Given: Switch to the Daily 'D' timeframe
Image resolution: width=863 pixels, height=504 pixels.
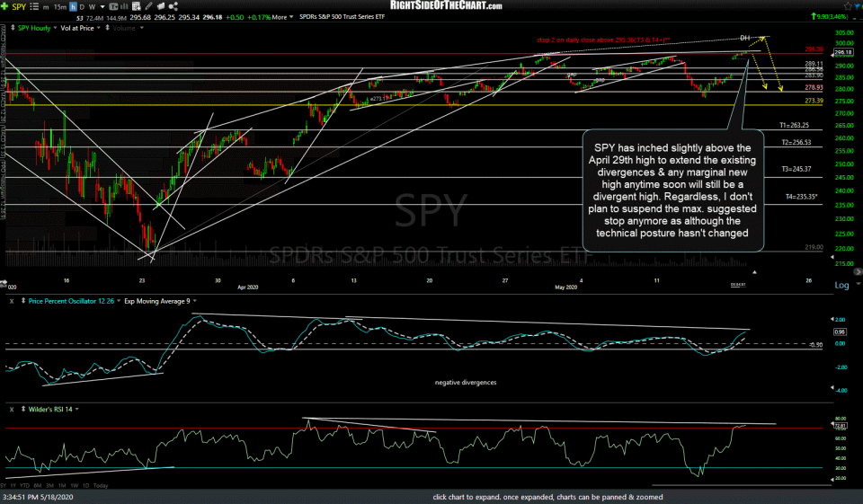Looking at the screenshot, I should pyautogui.click(x=82, y=6).
